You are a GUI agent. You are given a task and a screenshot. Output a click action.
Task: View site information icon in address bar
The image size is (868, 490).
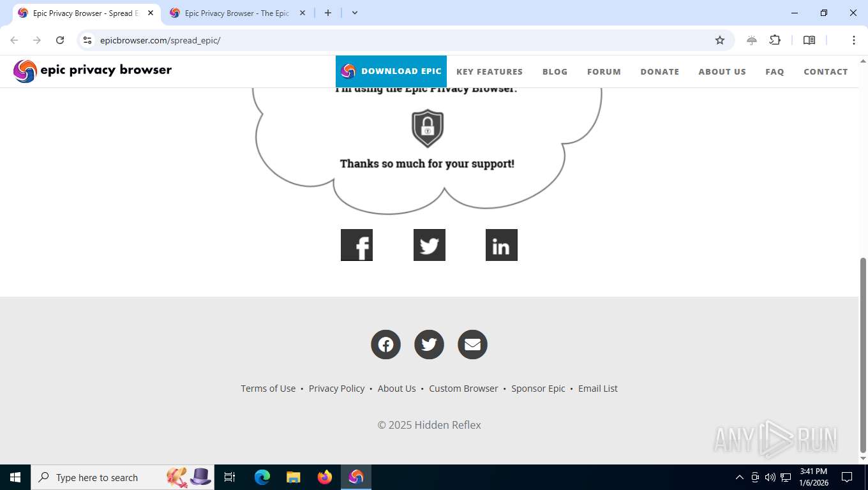87,40
